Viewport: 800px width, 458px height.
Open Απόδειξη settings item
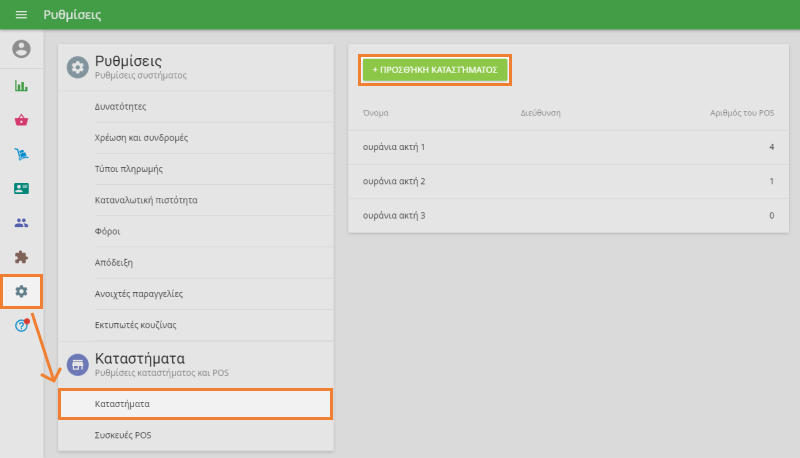tap(196, 263)
